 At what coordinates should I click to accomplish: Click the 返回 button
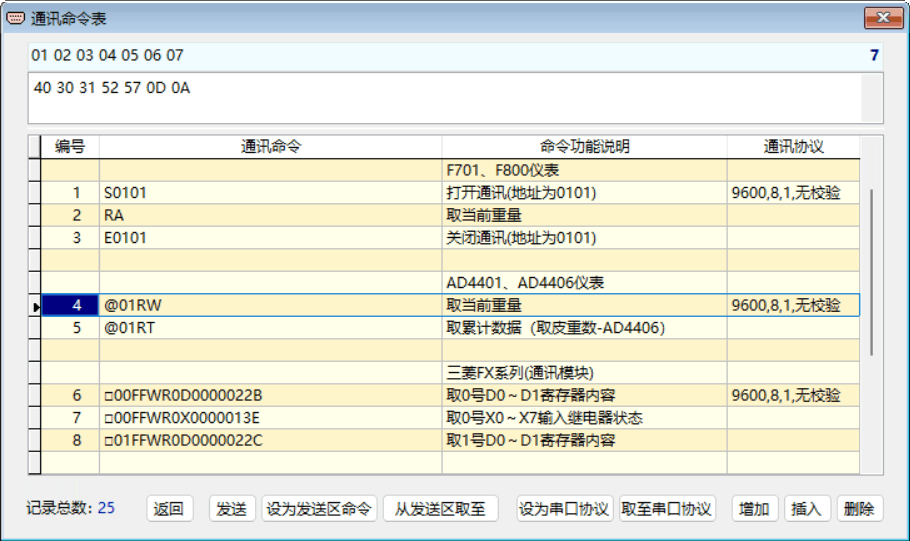pyautogui.click(x=169, y=509)
